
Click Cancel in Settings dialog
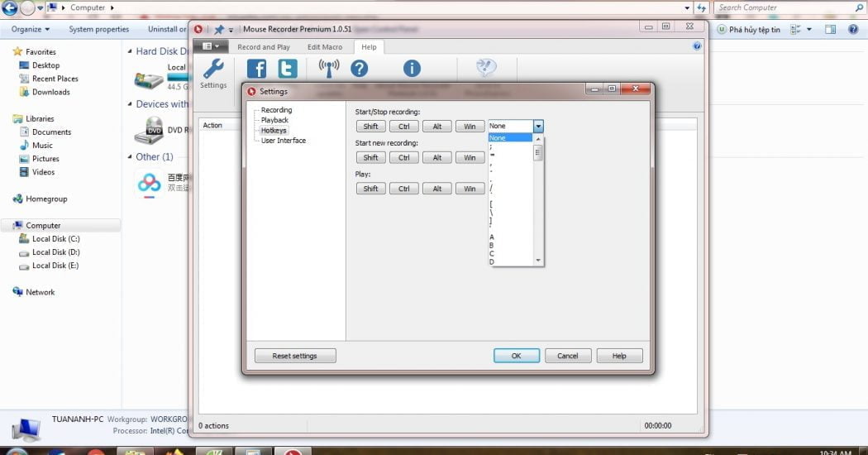(568, 356)
